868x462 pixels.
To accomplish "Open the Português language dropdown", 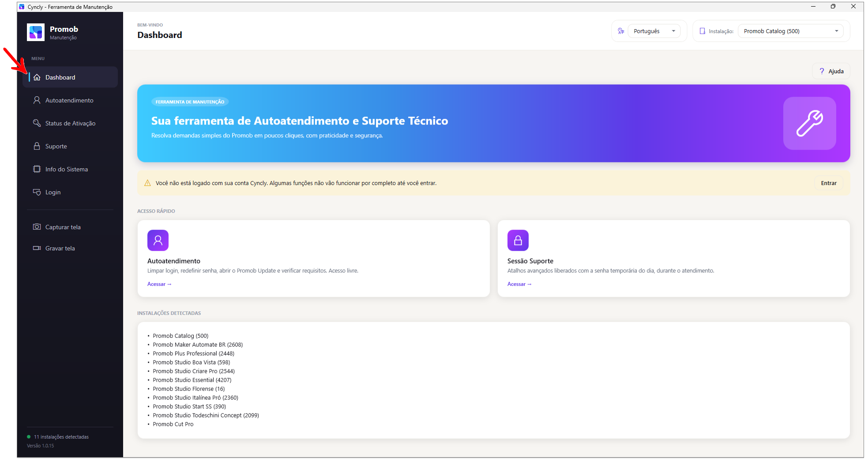I will coord(654,31).
